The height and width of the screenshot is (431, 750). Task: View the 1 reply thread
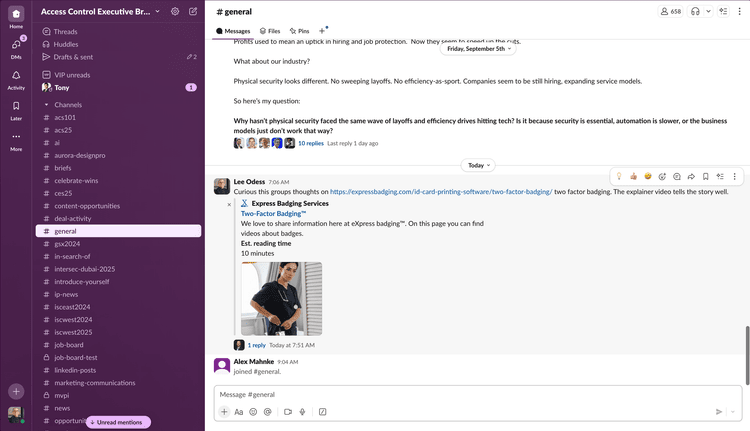(x=256, y=345)
